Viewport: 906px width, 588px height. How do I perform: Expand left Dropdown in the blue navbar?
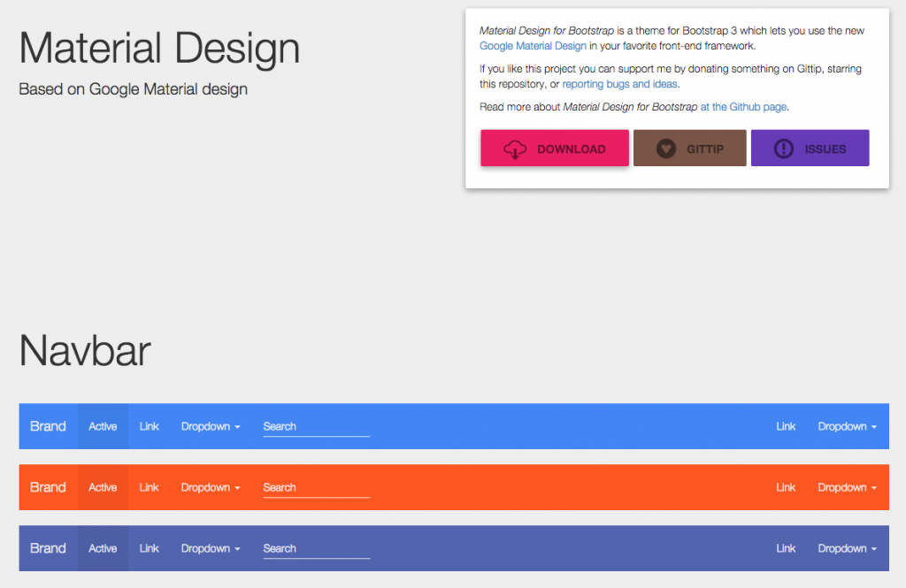(211, 426)
